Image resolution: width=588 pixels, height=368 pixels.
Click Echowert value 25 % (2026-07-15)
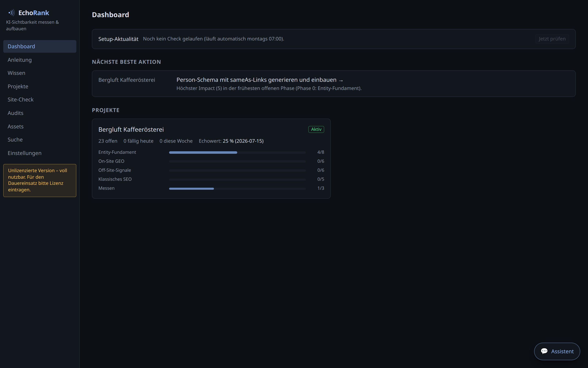[243, 141]
